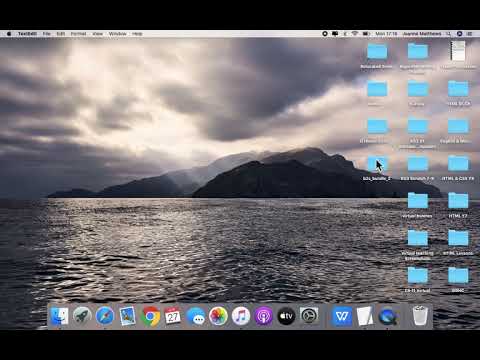The image size is (480, 360).
Task: Open the Help menu
Action: (137, 34)
